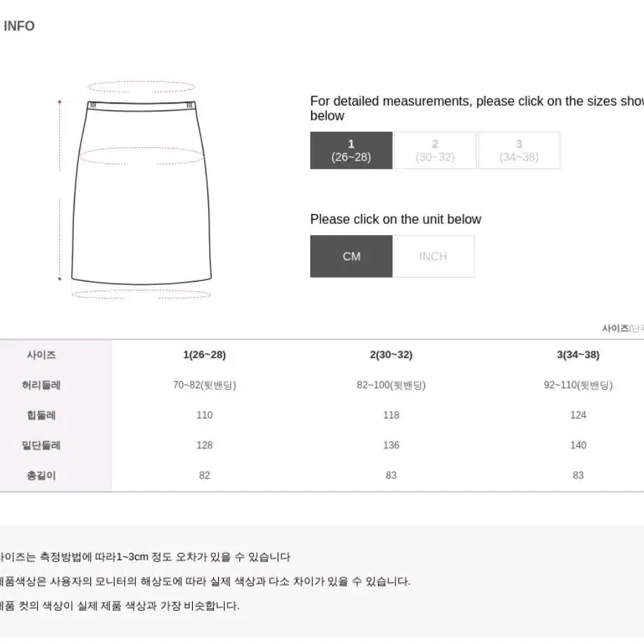Click the waist ellipse on skirt diagram
Screen dimensions: 644x644
141,87
